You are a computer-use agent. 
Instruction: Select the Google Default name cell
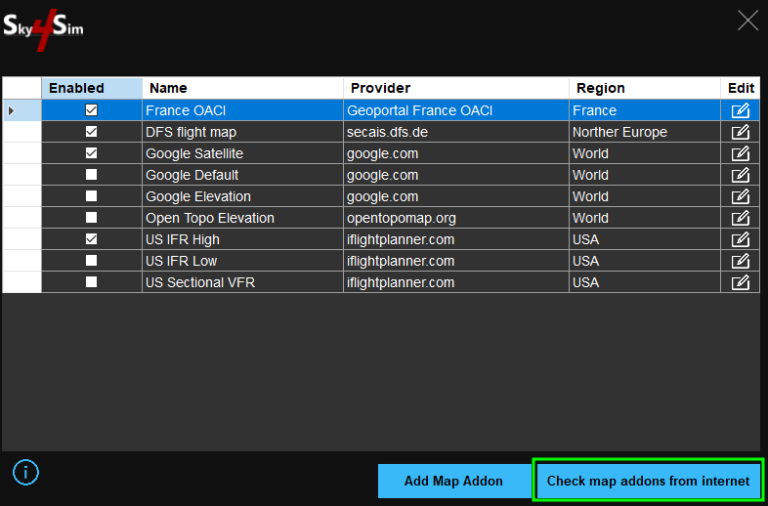(243, 175)
